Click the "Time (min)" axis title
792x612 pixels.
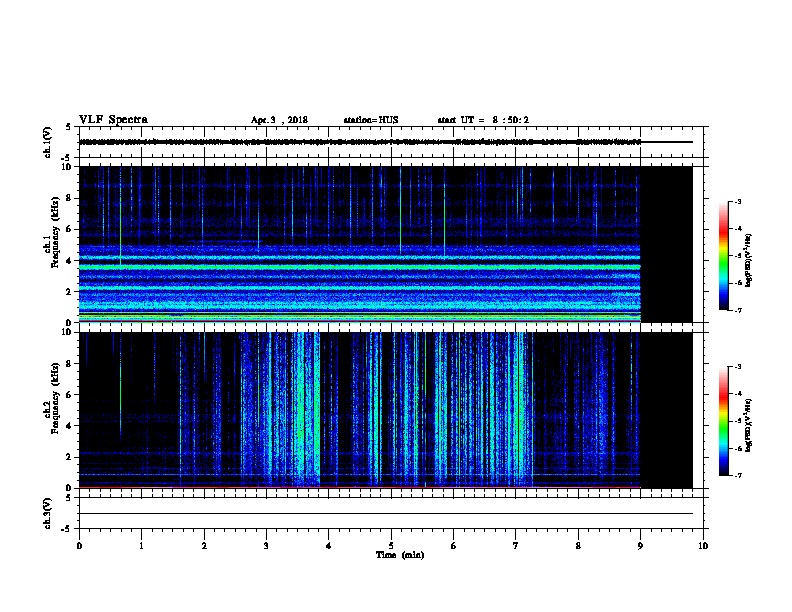(400, 555)
